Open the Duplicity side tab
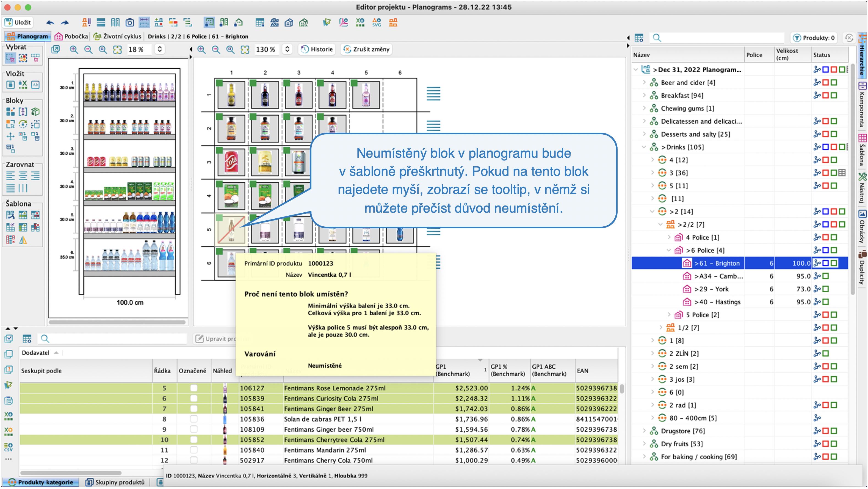This screenshot has height=489, width=868. coord(862,268)
